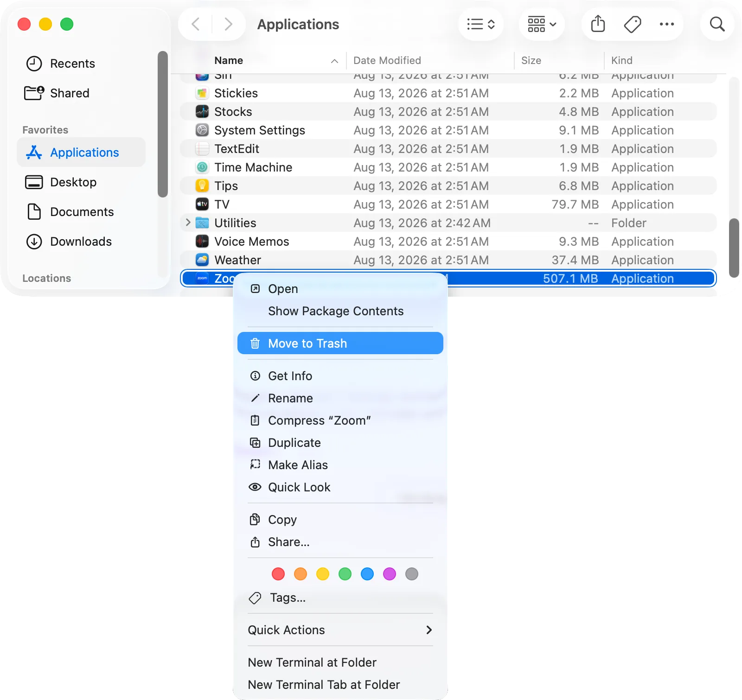
Task: Apply the green tag color
Action: [345, 574]
